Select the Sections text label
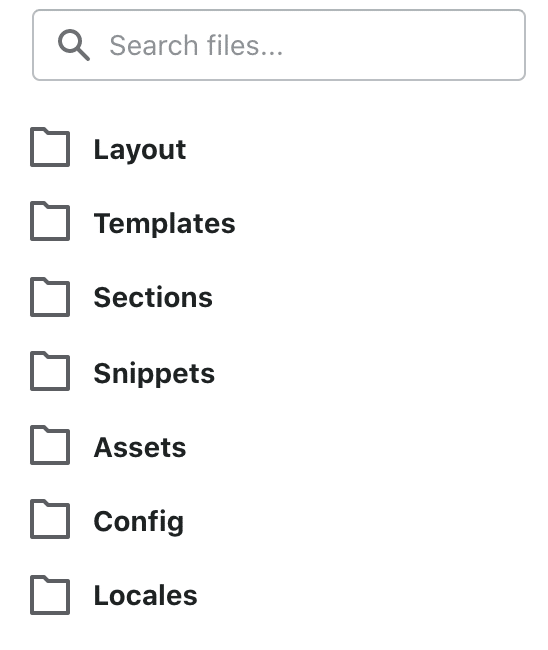This screenshot has height=650, width=548. pos(153,297)
